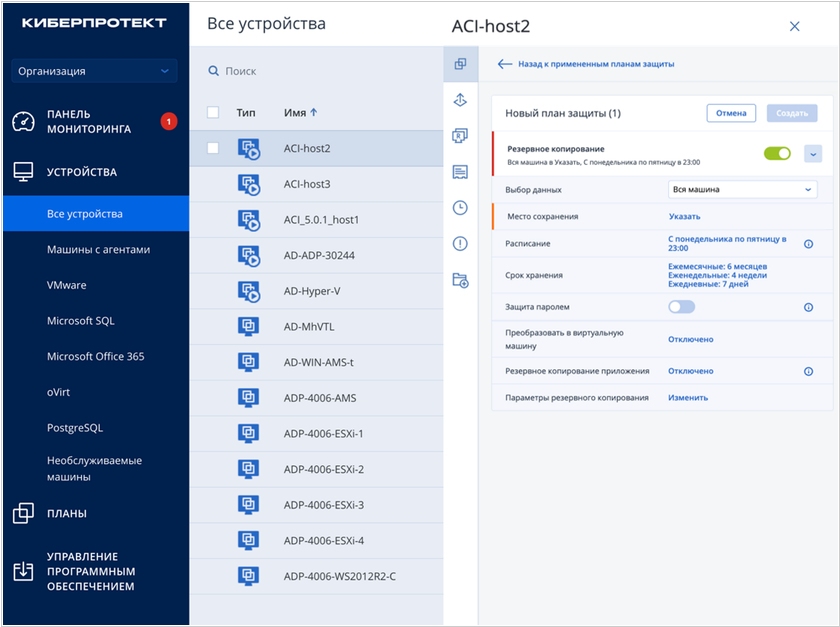Click Указать for Место сохранения
840x627 pixels.
[x=684, y=217]
